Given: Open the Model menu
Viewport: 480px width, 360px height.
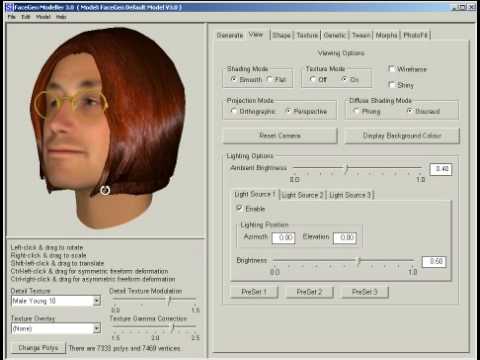Looking at the screenshot, I should (43, 17).
